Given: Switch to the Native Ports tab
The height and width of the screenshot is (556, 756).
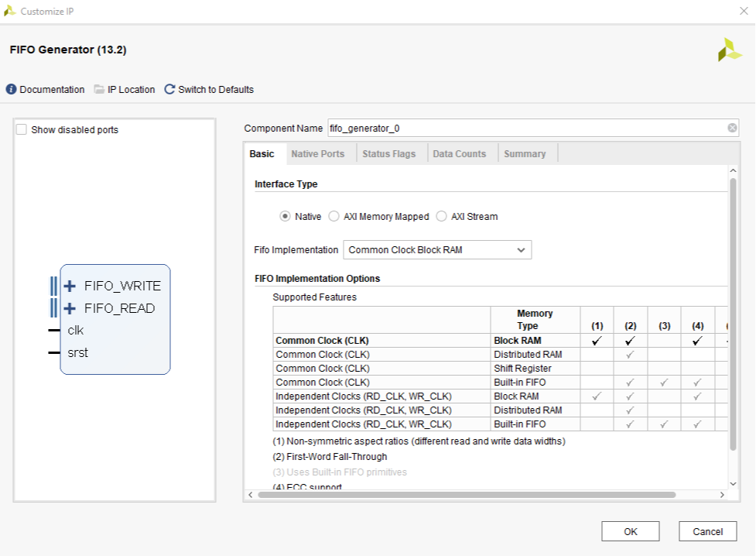Looking at the screenshot, I should (x=319, y=153).
